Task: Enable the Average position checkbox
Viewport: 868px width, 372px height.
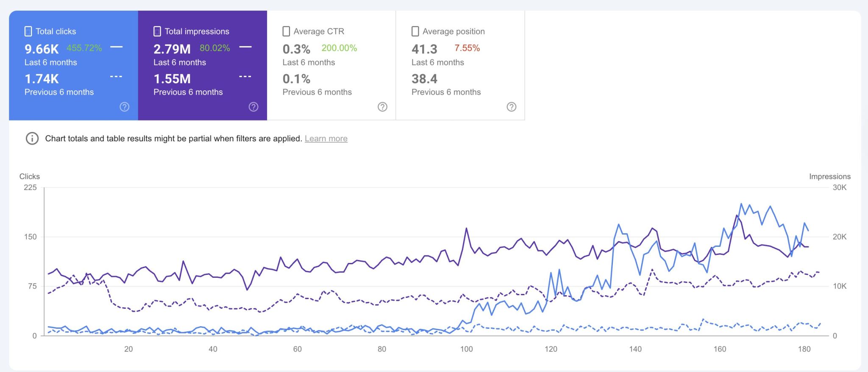Action: [415, 31]
